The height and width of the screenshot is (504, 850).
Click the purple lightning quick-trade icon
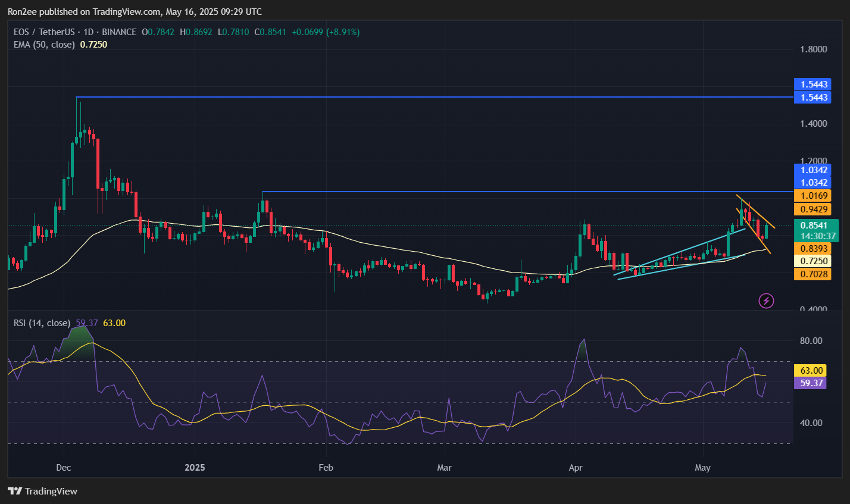pyautogui.click(x=766, y=300)
